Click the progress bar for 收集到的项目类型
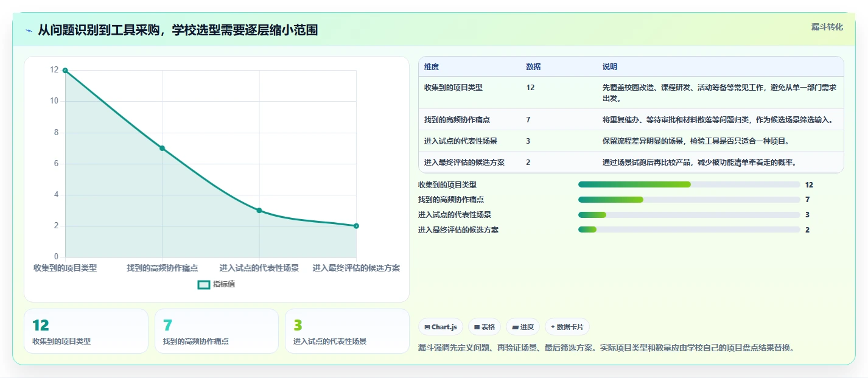The height and width of the screenshot is (378, 868). [689, 184]
